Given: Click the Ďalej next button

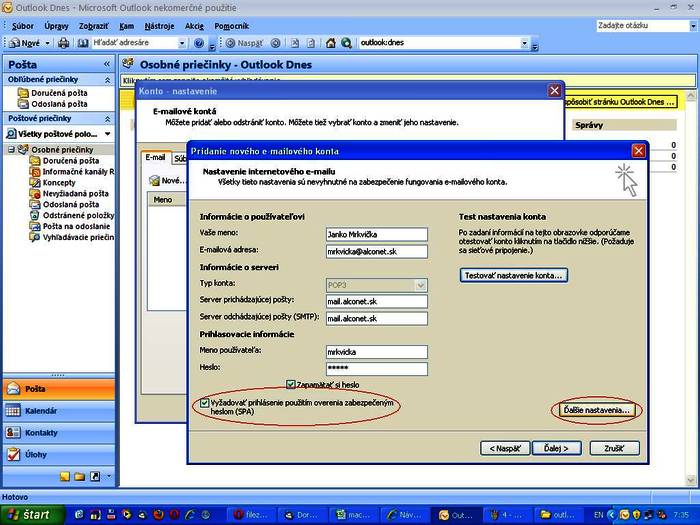Looking at the screenshot, I should [557, 448].
